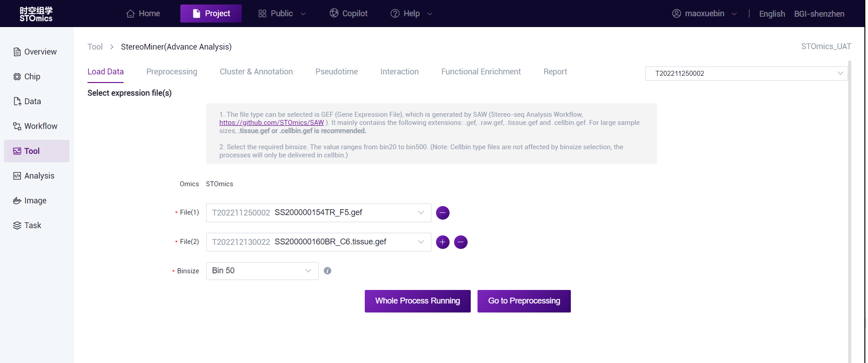Click the Workflow sidebar icon
The width and height of the screenshot is (868, 363).
pyautogui.click(x=17, y=126)
